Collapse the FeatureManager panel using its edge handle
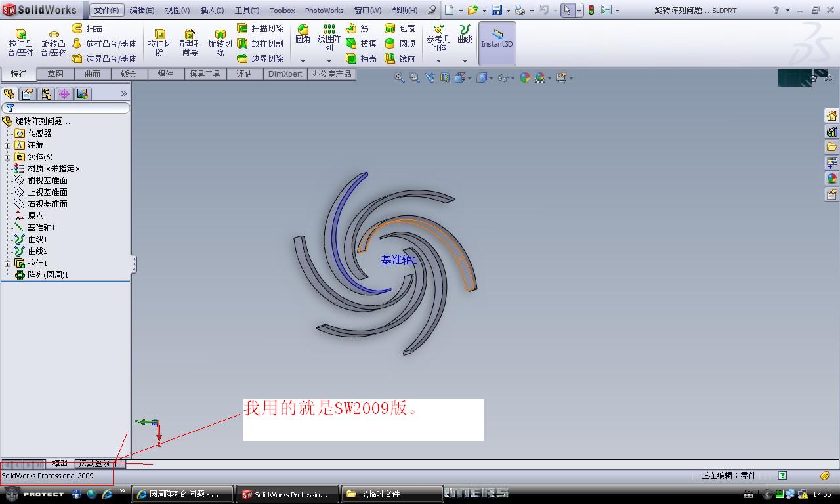 pos(134,264)
